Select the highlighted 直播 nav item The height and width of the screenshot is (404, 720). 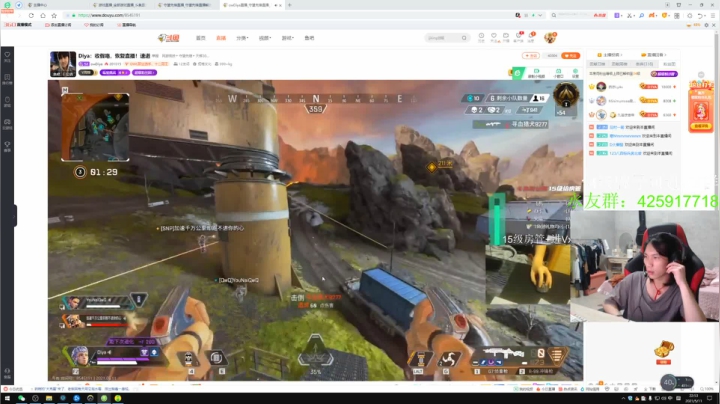tap(221, 38)
